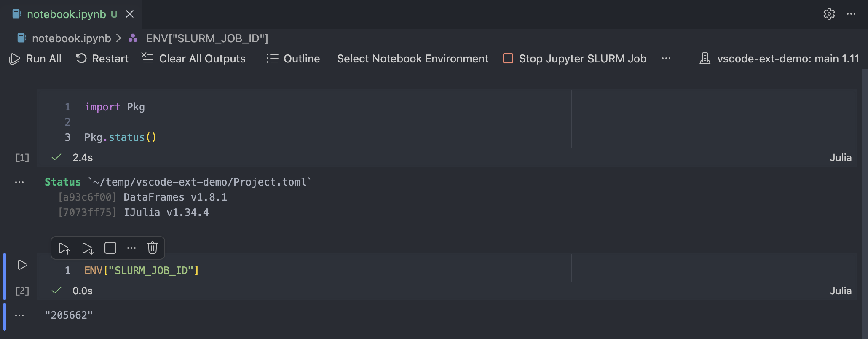Select kernel vscode-ext-demo: main 1.11
The height and width of the screenshot is (339, 868).
point(780,59)
